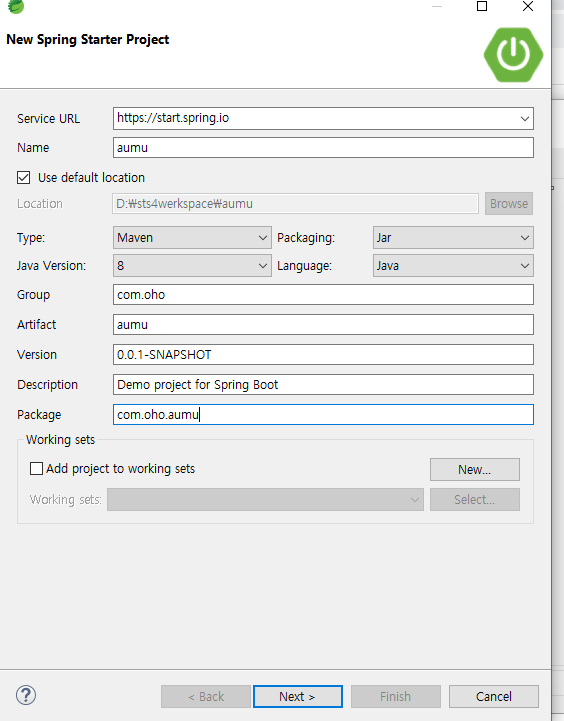This screenshot has height=721, width=564.
Task: Uncheck Use default location checkbox
Action: [x=23, y=177]
